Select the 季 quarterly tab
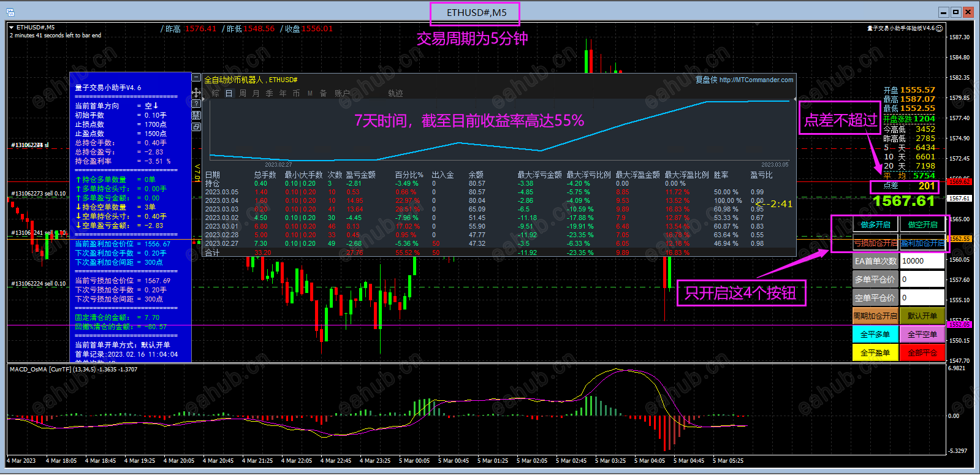The height and width of the screenshot is (475, 980). point(269,93)
